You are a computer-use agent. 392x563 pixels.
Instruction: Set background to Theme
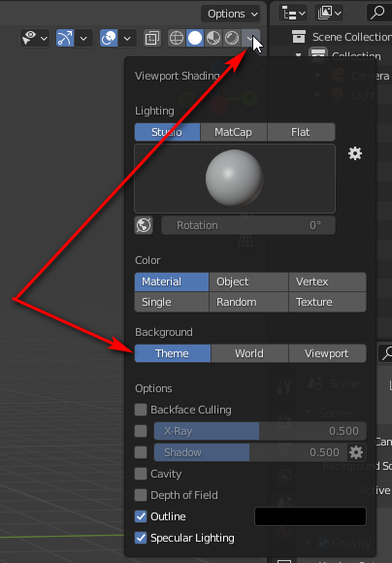pyautogui.click(x=173, y=353)
